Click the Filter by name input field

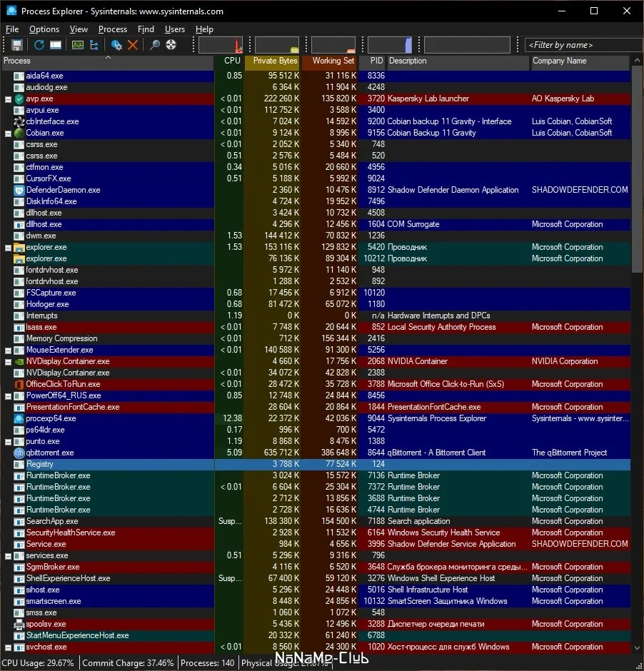tap(583, 45)
